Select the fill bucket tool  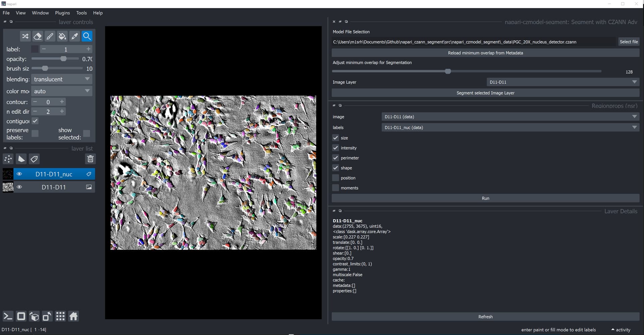[x=62, y=36]
